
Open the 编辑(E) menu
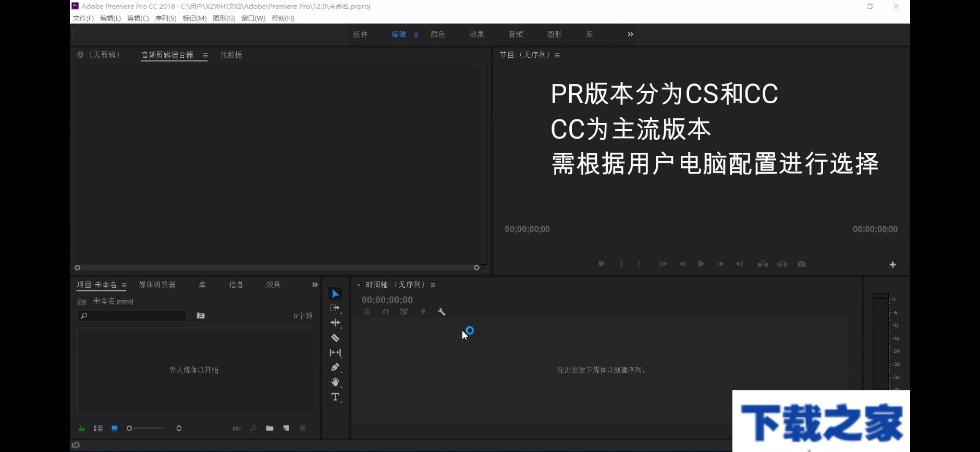tap(111, 18)
